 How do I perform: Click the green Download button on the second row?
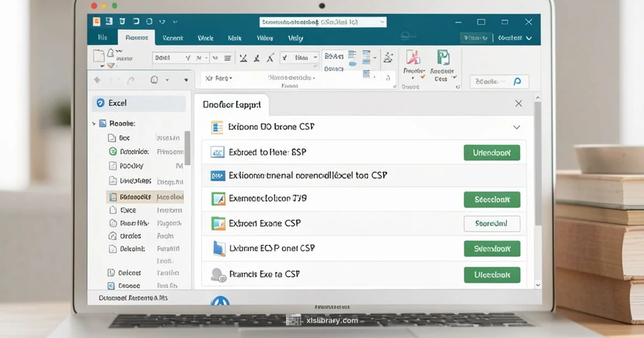click(x=492, y=152)
